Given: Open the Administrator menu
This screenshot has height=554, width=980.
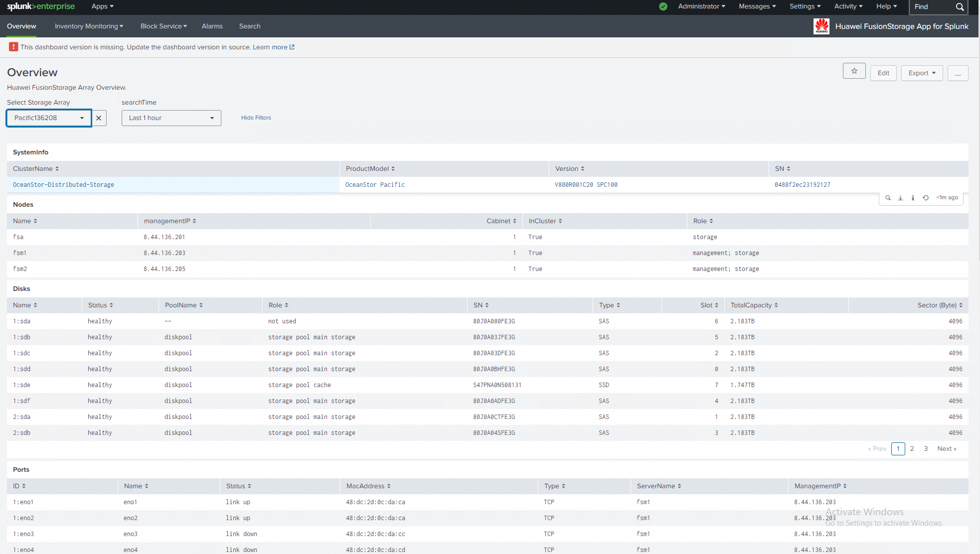Looking at the screenshot, I should point(701,6).
